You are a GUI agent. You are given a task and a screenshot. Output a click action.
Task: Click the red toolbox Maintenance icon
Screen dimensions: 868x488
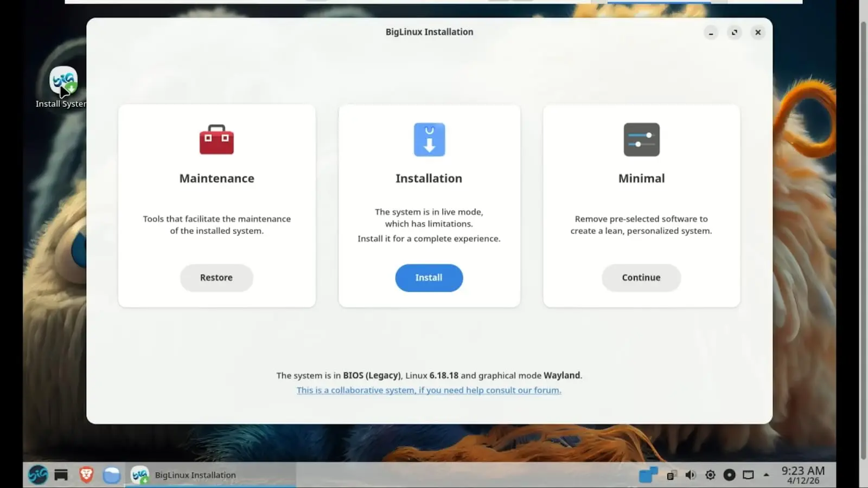click(216, 139)
